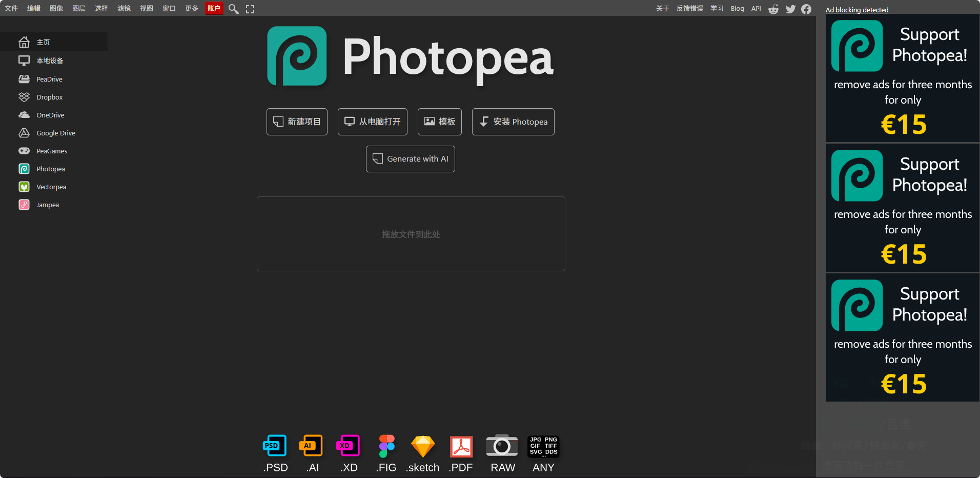Click the Photopea app icon in sidebar
The height and width of the screenshot is (478, 980).
24,169
